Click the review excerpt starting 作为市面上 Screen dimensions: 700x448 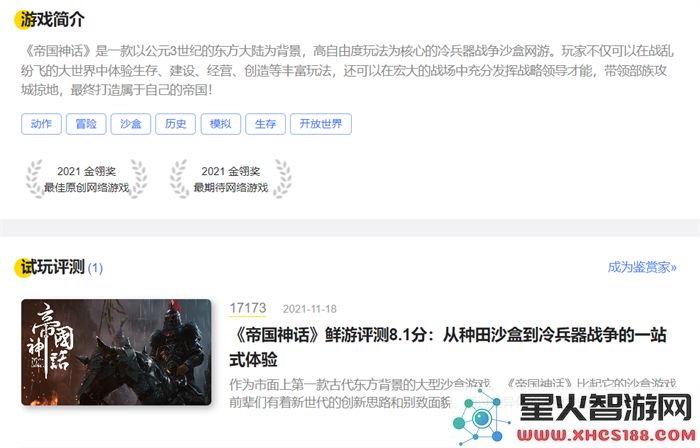(x=453, y=393)
